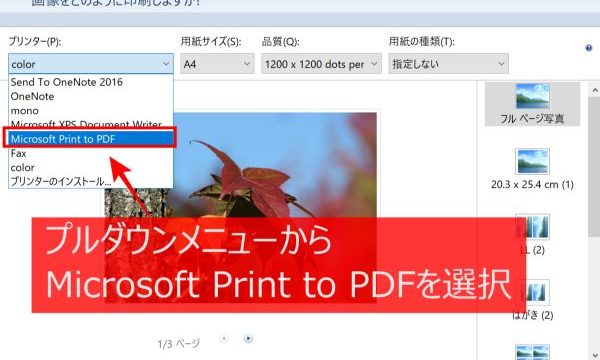
Task: Click the 品質(Q): label
Action: pyautogui.click(x=280, y=41)
